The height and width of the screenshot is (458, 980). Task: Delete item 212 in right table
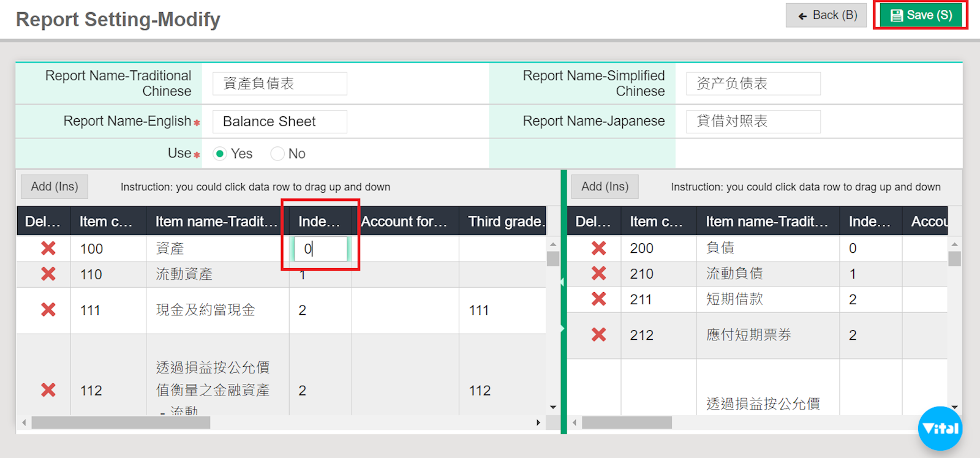click(x=598, y=335)
